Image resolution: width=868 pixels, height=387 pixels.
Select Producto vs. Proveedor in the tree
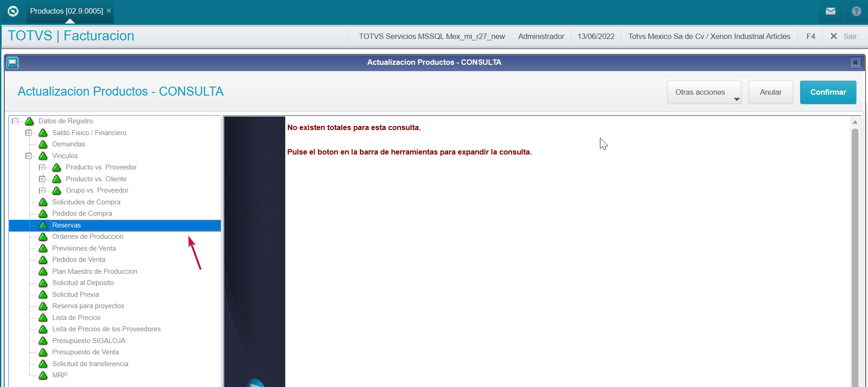pyautogui.click(x=101, y=167)
